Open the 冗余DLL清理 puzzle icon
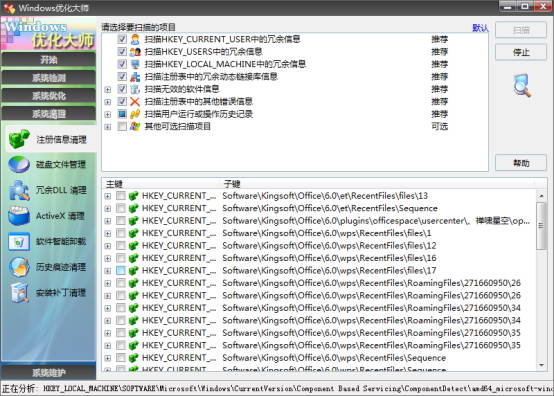 [x=19, y=190]
